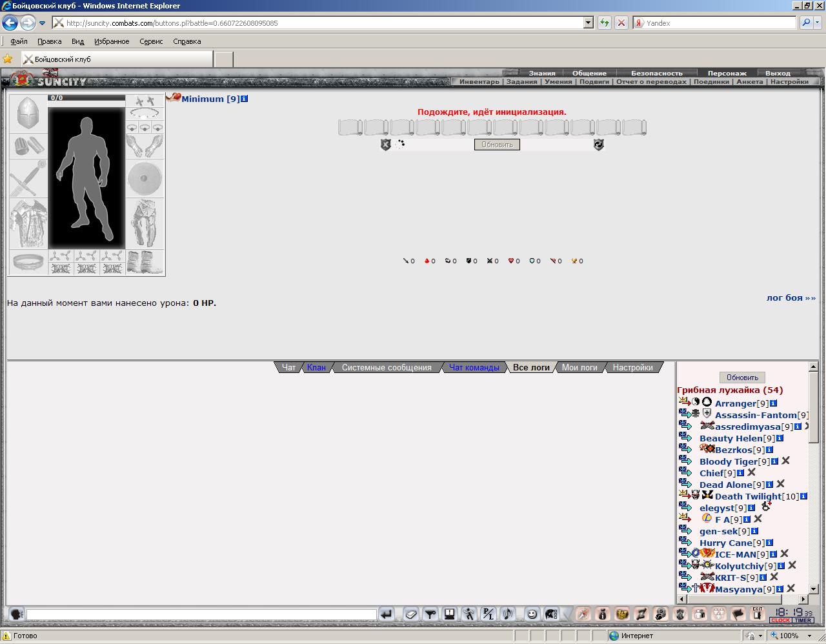826x644 pixels.
Task: Click the Yandex search box
Action: [x=715, y=23]
